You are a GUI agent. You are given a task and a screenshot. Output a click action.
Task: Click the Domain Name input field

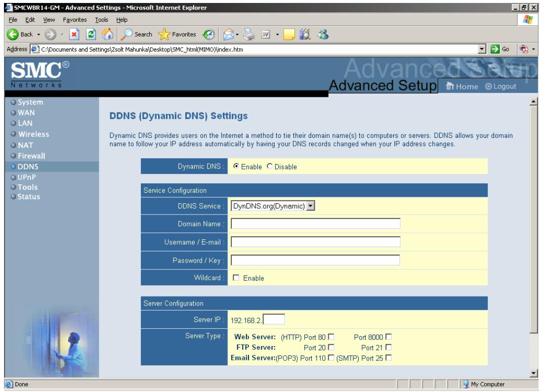[x=316, y=223]
